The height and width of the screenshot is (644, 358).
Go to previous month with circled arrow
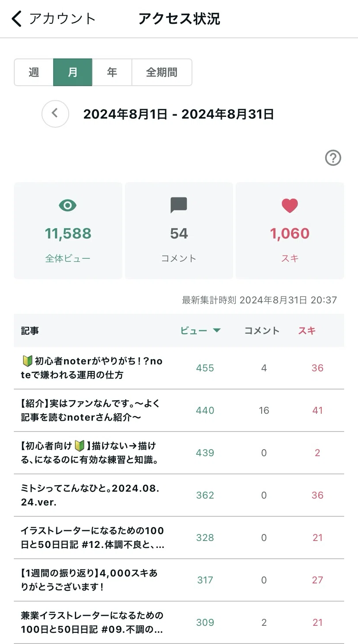(x=55, y=114)
